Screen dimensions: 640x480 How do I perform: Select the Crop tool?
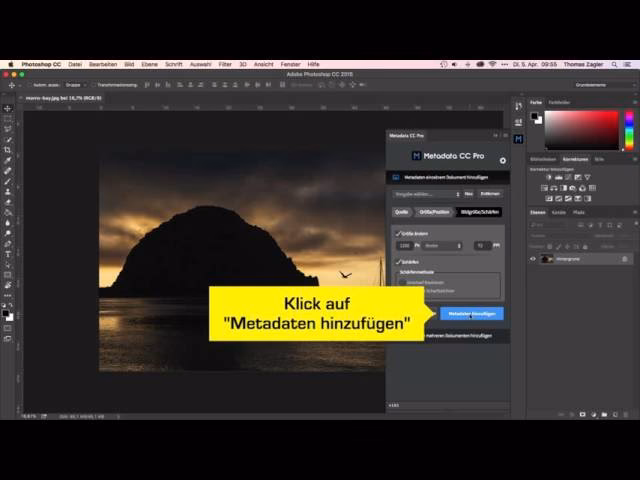[8, 149]
